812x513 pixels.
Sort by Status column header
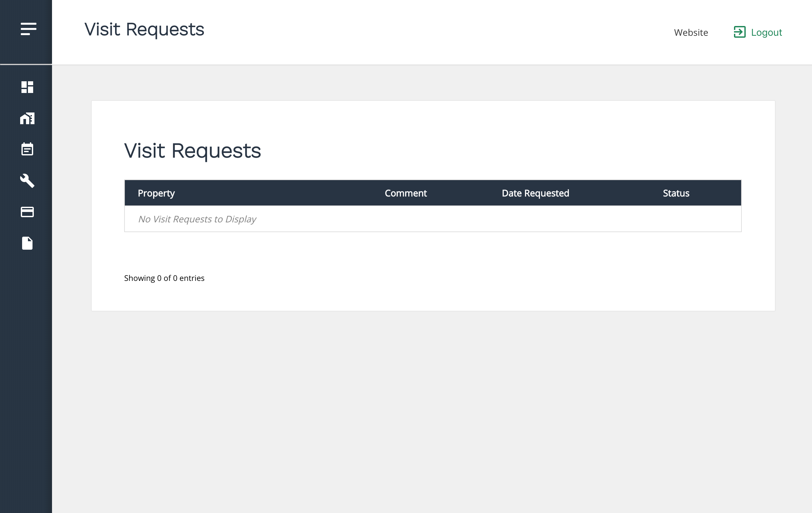coord(676,193)
